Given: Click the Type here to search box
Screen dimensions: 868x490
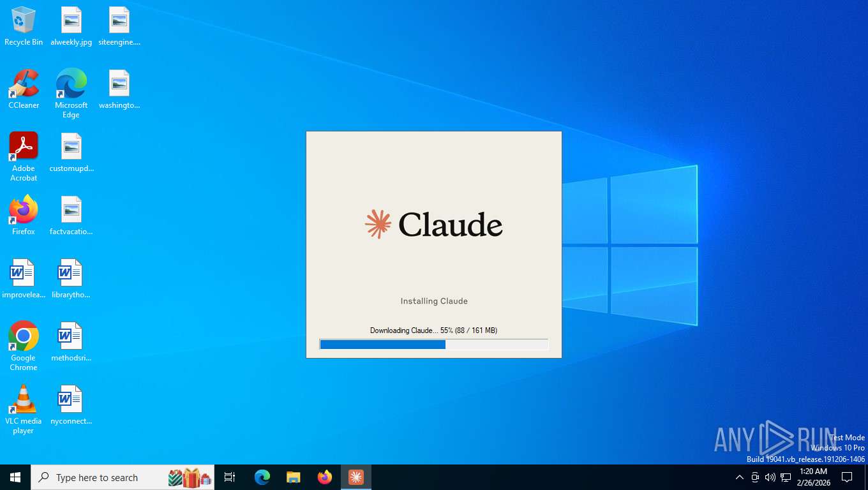Looking at the screenshot, I should [123, 477].
